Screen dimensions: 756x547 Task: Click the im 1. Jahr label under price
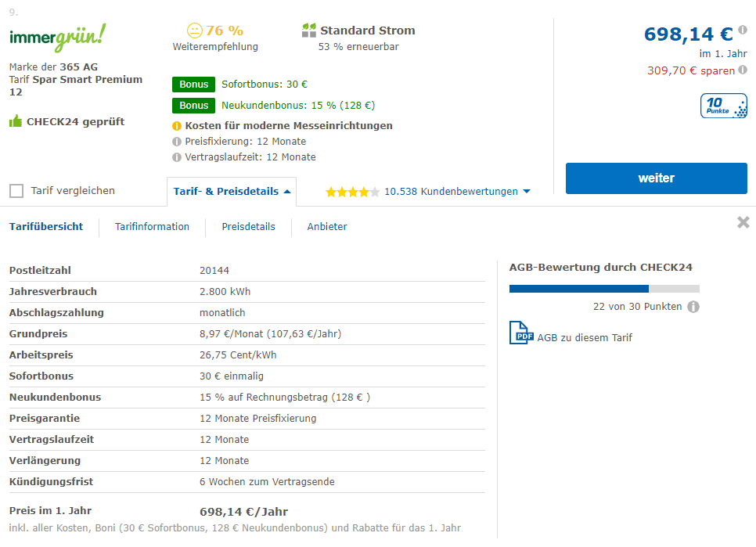723,54
